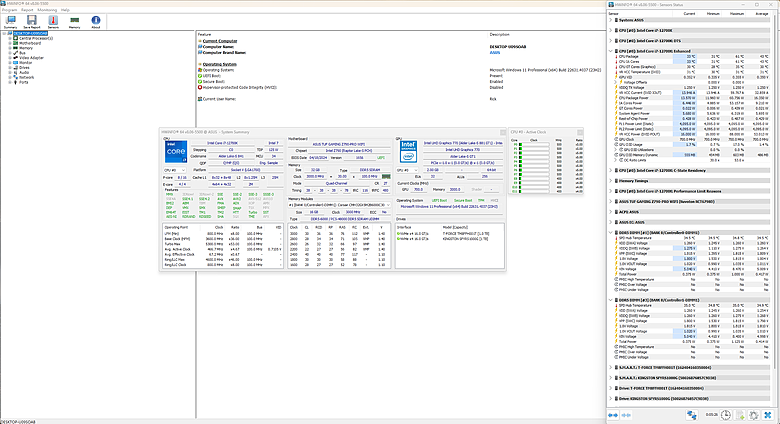Select the Central Processor(s) tree icon
This screenshot has width=780, height=424.
pyautogui.click(x=16, y=38)
